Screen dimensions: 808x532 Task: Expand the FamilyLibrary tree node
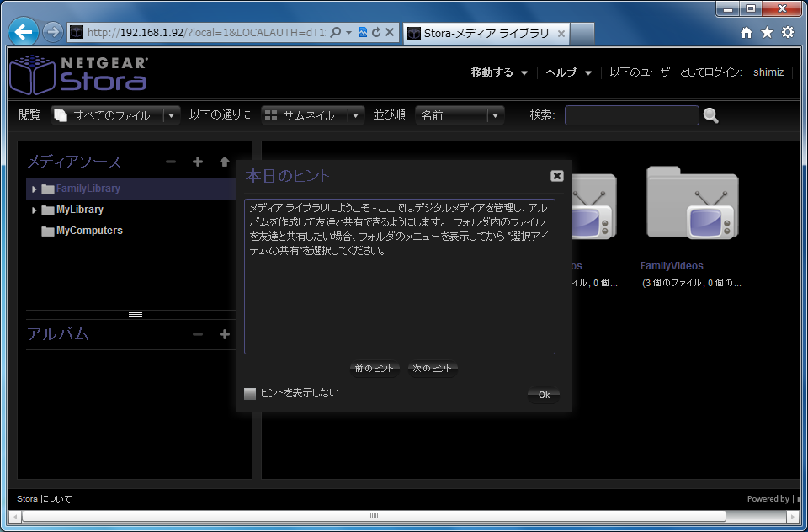pyautogui.click(x=34, y=189)
